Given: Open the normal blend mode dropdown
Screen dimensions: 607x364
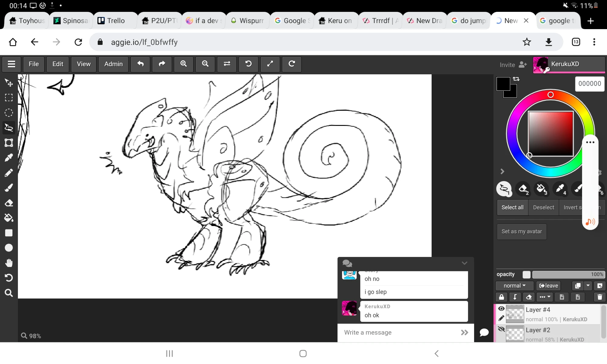Looking at the screenshot, I should point(514,286).
